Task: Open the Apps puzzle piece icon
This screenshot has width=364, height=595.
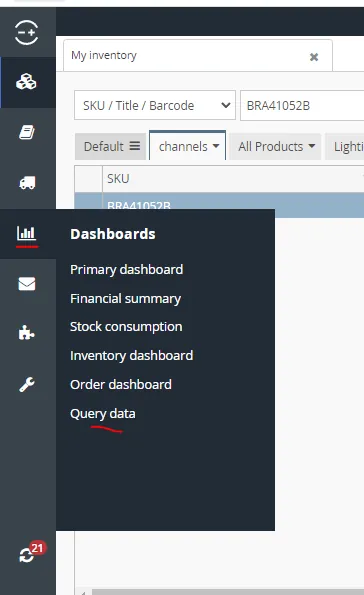Action: [27, 333]
